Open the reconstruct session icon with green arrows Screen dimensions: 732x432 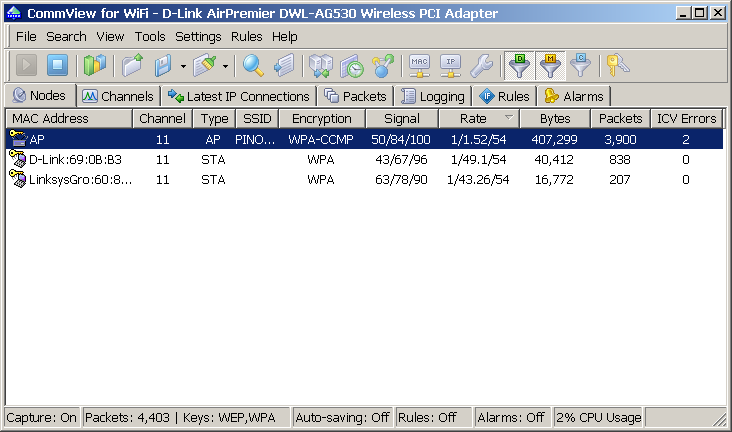click(x=321, y=65)
